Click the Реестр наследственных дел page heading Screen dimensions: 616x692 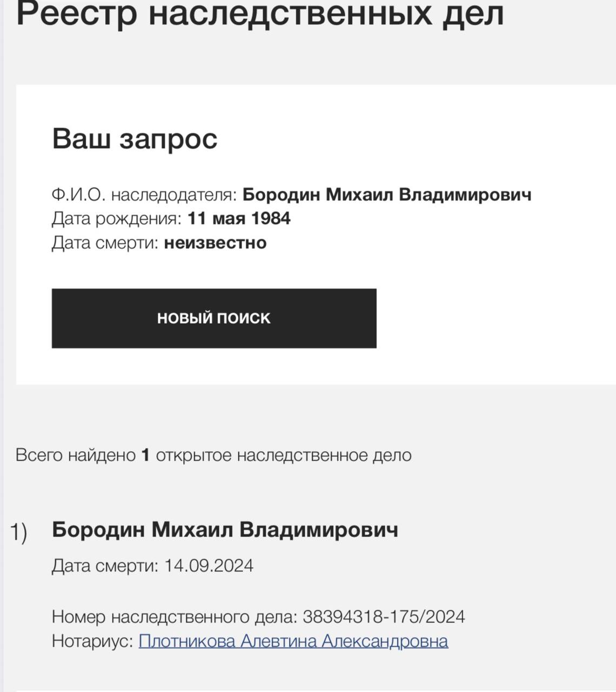click(x=260, y=15)
